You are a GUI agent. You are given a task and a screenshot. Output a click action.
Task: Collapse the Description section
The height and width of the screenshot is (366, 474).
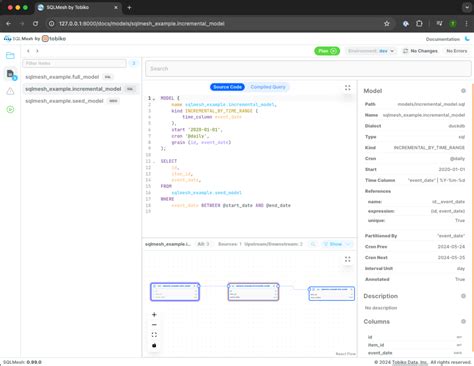click(x=463, y=296)
